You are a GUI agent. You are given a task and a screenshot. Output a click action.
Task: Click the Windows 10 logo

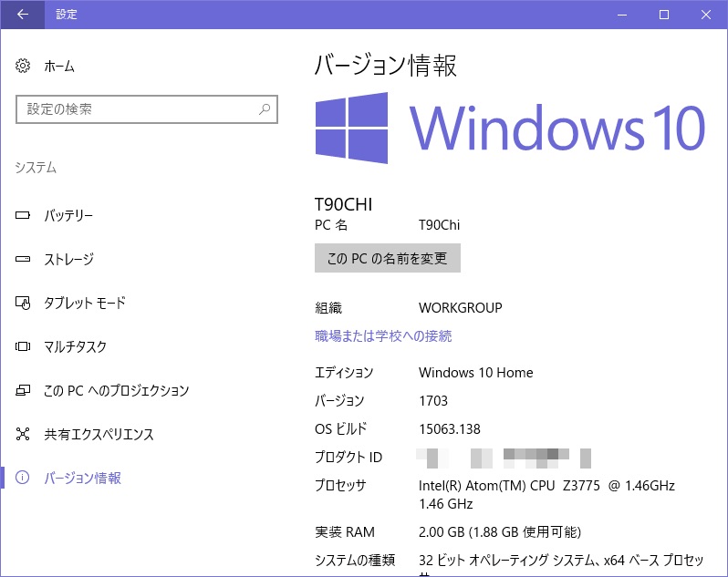pyautogui.click(x=510, y=128)
